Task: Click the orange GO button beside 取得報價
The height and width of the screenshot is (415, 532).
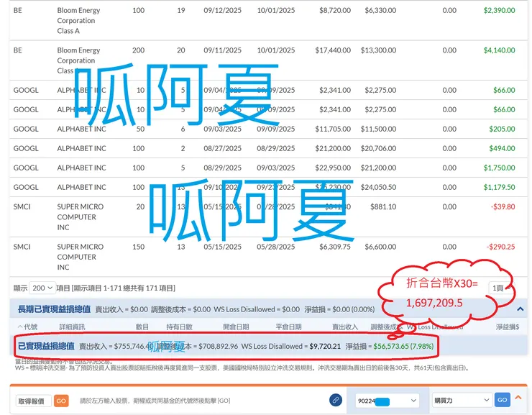Action: [x=61, y=401]
